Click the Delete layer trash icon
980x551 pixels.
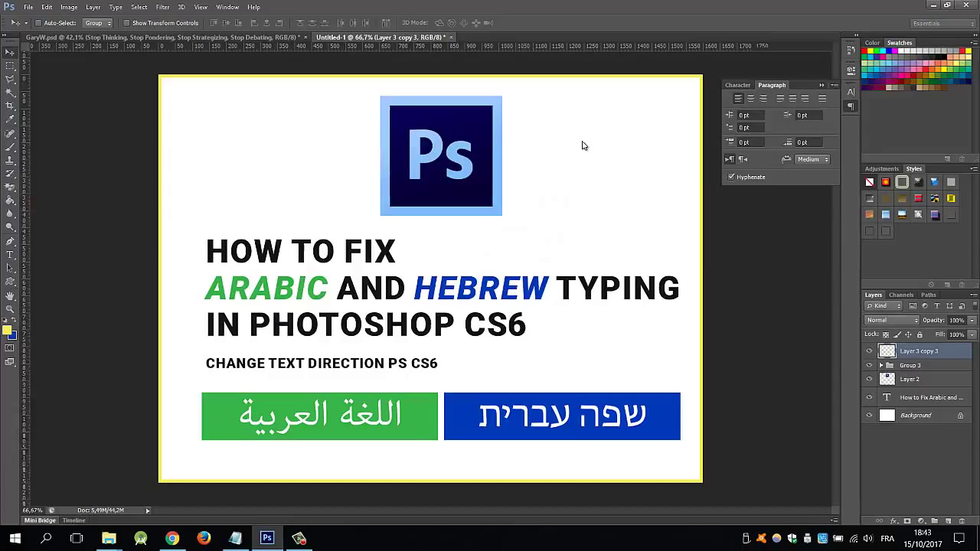tap(962, 520)
